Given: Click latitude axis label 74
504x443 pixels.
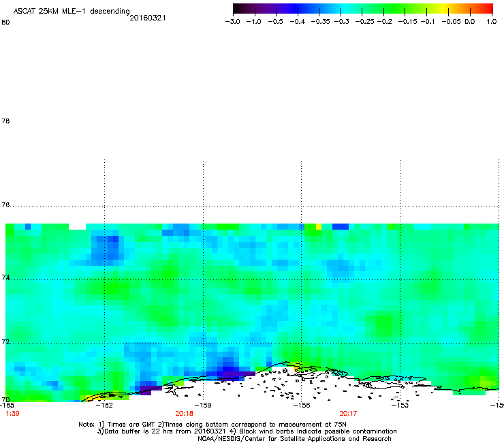Looking at the screenshot, I should tap(5, 277).
